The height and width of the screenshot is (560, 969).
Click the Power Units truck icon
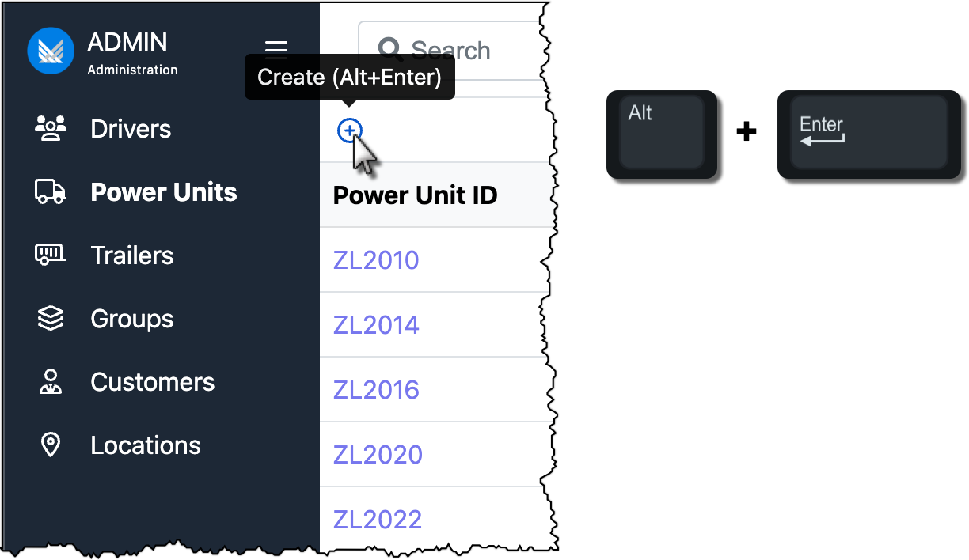tap(51, 191)
